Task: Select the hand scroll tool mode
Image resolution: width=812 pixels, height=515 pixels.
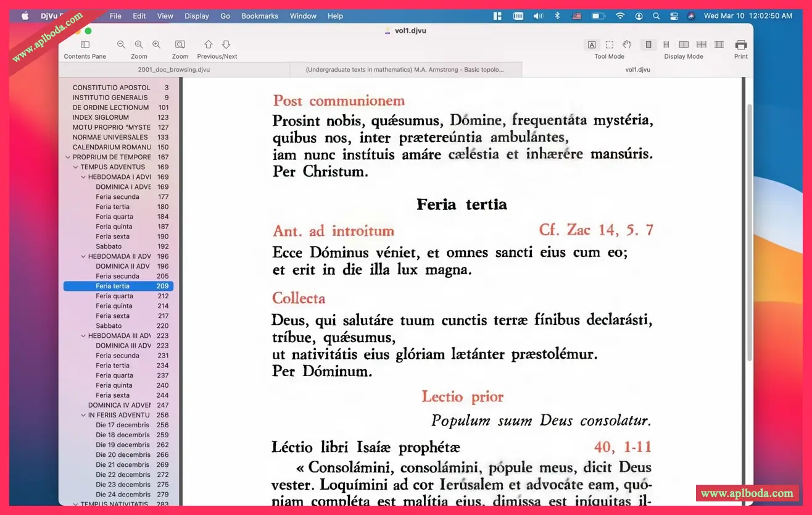Action: pyautogui.click(x=627, y=44)
